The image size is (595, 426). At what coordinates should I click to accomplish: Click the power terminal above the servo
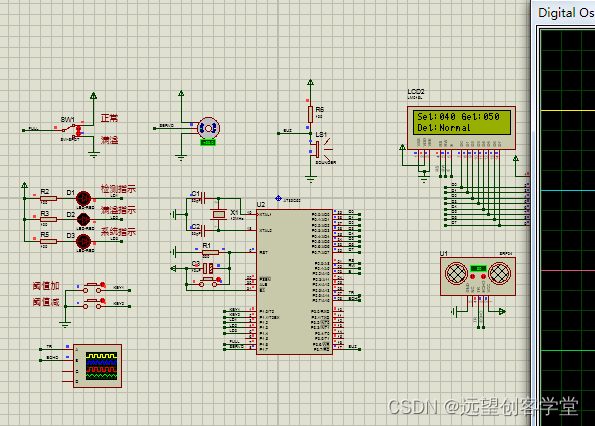[181, 93]
